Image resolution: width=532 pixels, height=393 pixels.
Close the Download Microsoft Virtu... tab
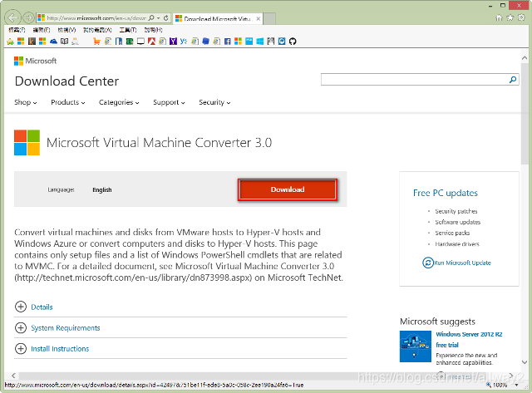tap(259, 18)
